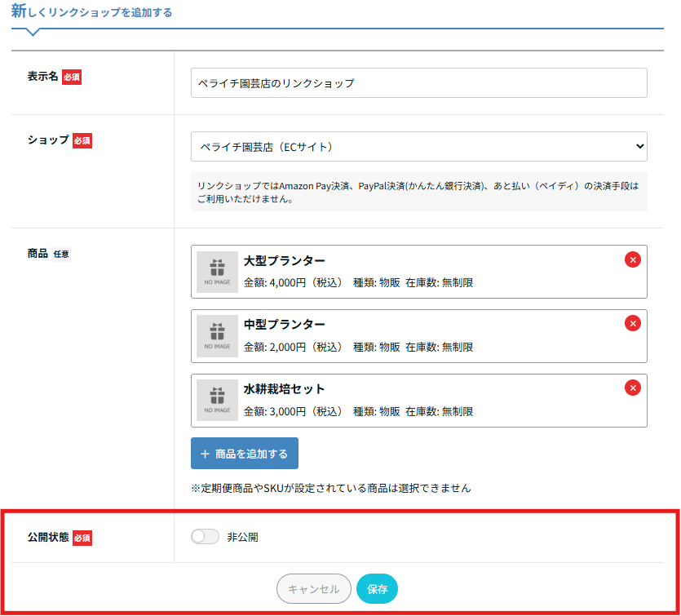Delete 水耕栽培セット using its red X icon
This screenshot has height=616, width=681.
point(632,388)
